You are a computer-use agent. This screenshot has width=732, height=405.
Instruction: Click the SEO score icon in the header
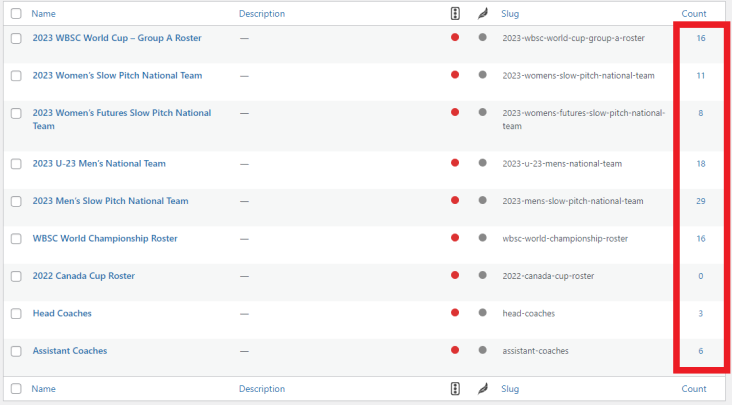click(x=455, y=14)
